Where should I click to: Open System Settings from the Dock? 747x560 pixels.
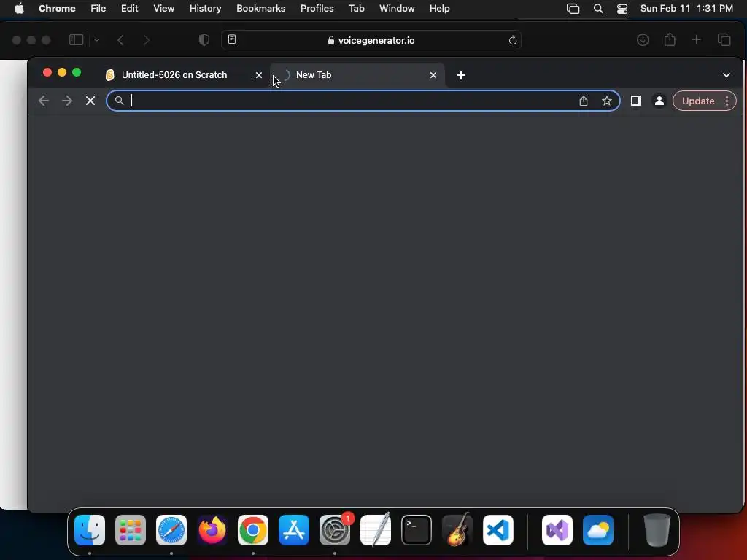click(334, 530)
